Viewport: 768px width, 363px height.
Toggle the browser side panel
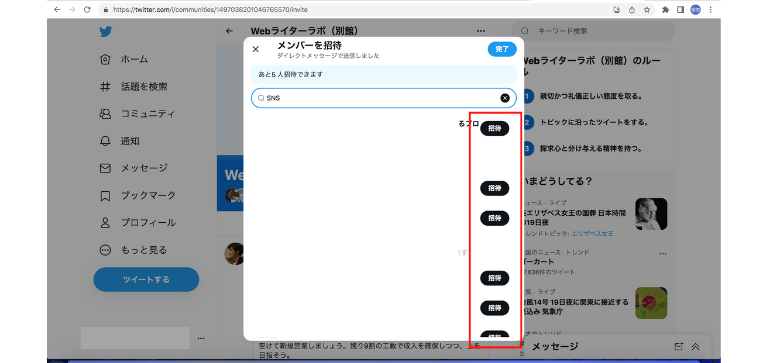point(680,9)
